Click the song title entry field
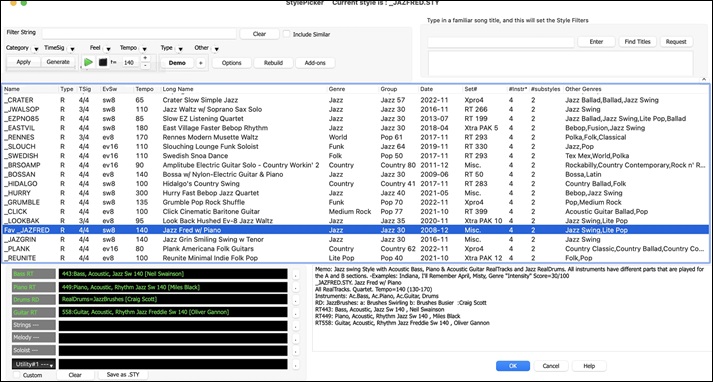The image size is (713, 382). (501, 42)
